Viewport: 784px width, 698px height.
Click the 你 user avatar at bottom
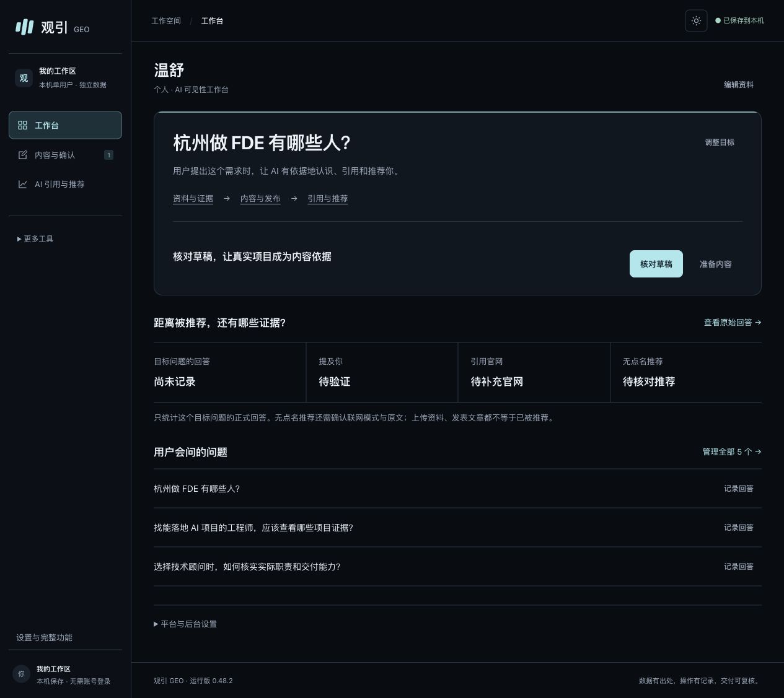[x=21, y=674]
